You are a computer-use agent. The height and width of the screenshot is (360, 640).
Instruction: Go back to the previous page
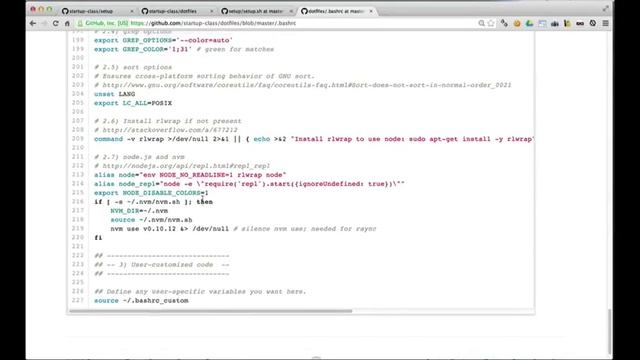click(33, 24)
